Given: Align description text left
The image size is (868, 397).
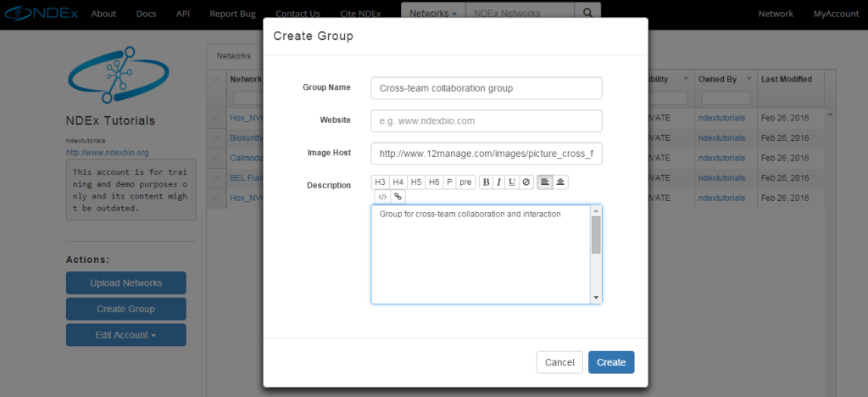Looking at the screenshot, I should tap(545, 182).
